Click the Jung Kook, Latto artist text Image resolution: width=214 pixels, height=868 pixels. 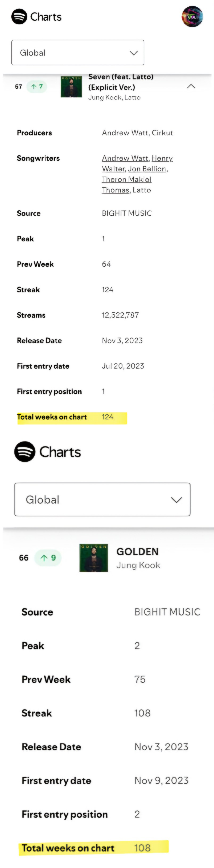[114, 97]
